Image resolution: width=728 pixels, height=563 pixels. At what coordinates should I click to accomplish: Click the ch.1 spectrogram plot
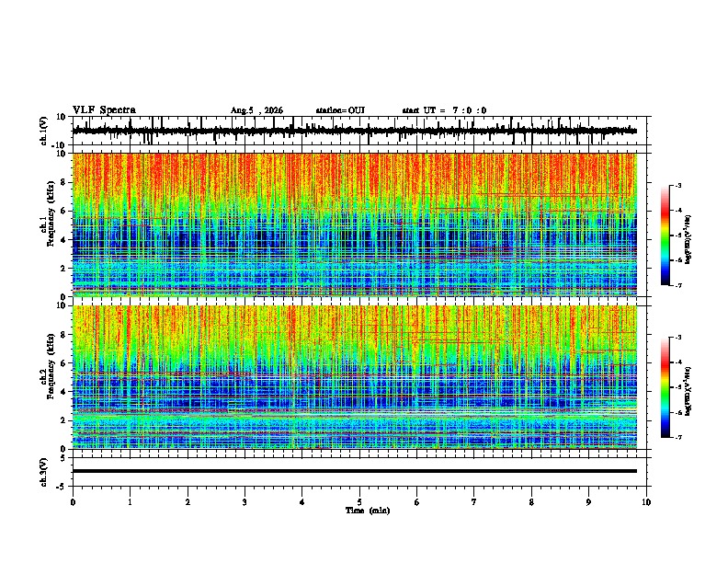pyautogui.click(x=355, y=224)
